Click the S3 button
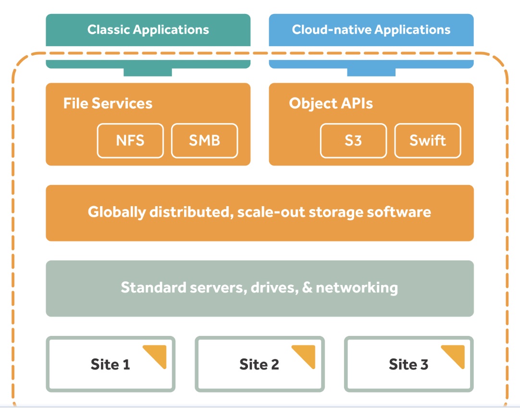The height and width of the screenshot is (420, 520). point(353,140)
